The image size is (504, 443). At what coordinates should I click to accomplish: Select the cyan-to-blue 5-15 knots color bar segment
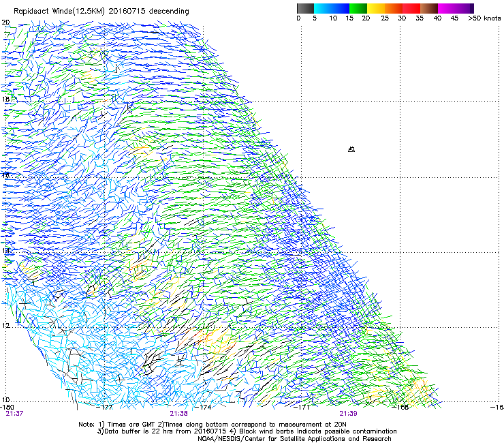pos(332,8)
